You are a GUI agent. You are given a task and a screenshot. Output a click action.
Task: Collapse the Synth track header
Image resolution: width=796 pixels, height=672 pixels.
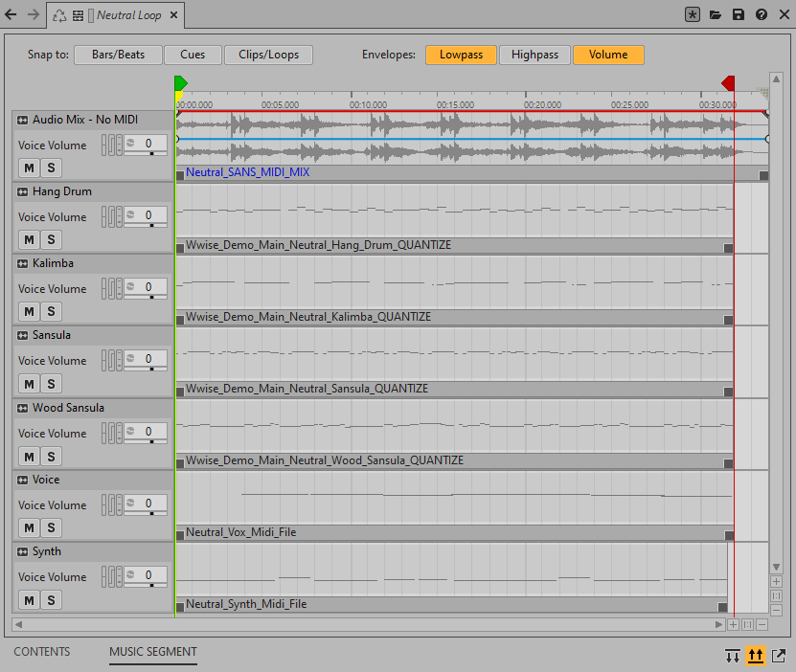(x=23, y=552)
